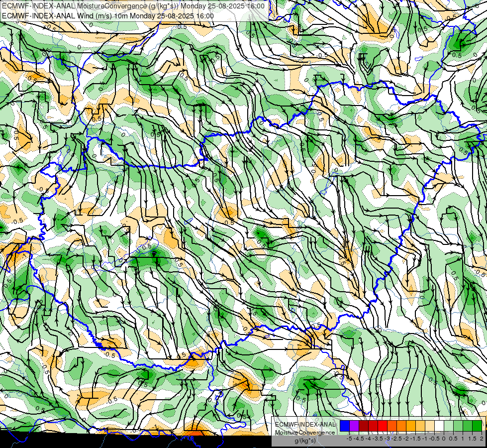
Task: Click the white legend swatch
Action: click(x=439, y=426)
